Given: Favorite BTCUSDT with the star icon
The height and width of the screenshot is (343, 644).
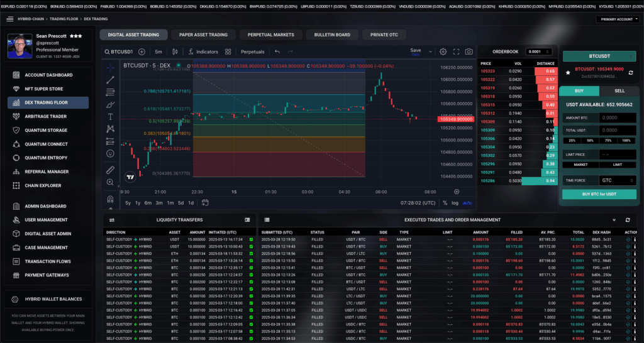Looking at the screenshot, I should (x=568, y=73).
